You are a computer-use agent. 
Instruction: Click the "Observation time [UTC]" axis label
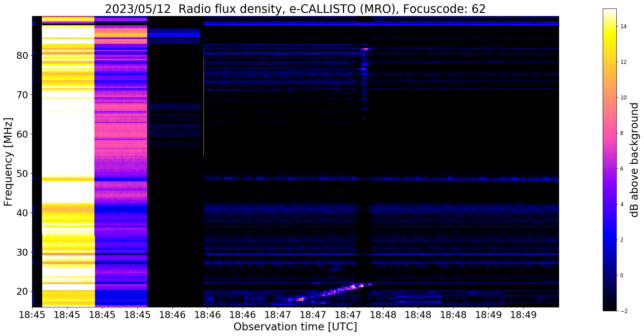[295, 327]
